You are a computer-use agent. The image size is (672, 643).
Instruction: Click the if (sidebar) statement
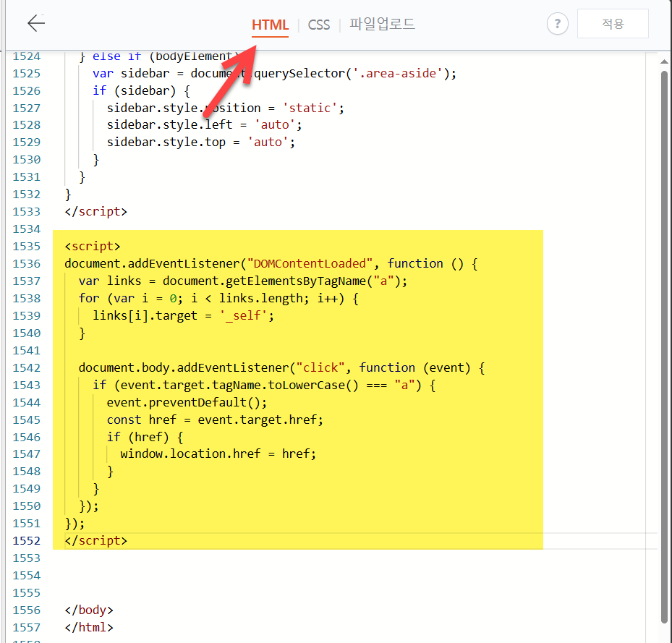click(x=142, y=91)
